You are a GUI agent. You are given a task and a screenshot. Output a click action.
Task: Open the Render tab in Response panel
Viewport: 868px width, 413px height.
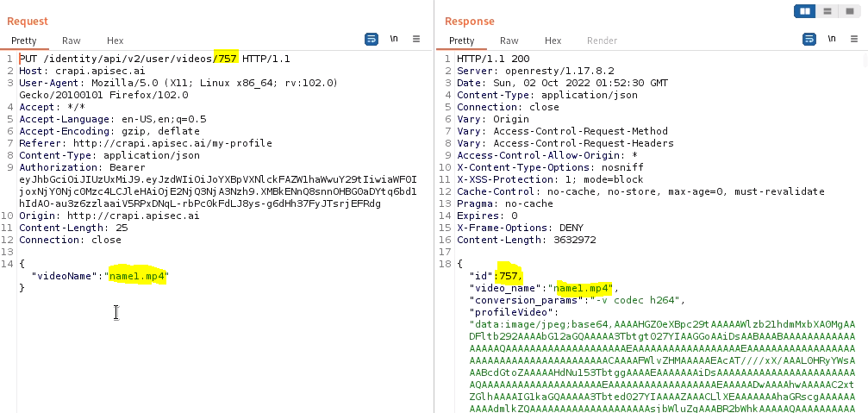(x=602, y=41)
